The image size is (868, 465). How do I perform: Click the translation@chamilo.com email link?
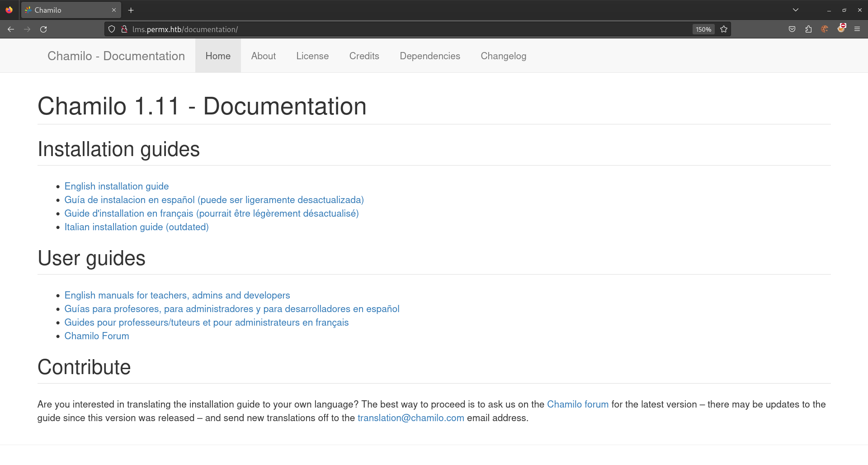tap(410, 418)
